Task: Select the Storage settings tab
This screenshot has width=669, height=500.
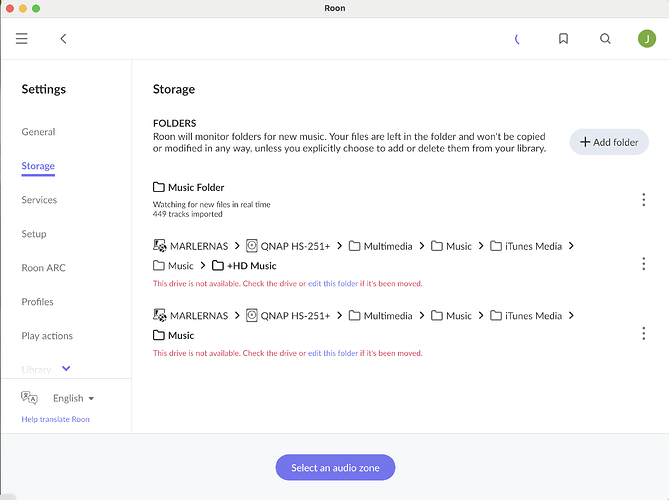Action: [38, 166]
